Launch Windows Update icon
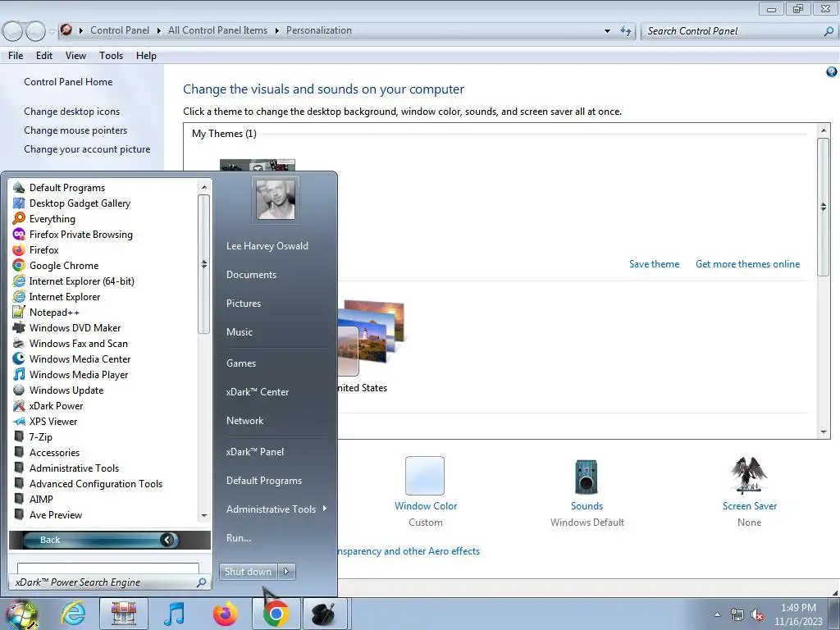 pos(19,390)
